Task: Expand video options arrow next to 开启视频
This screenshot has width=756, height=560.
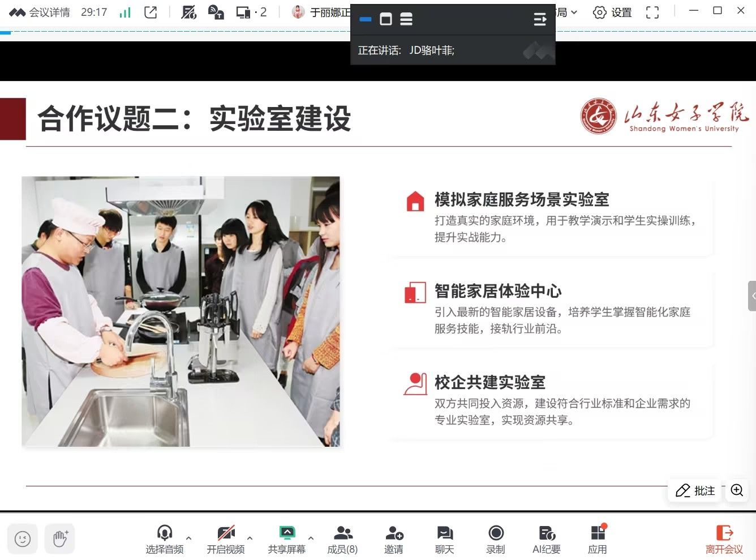Action: pyautogui.click(x=250, y=538)
